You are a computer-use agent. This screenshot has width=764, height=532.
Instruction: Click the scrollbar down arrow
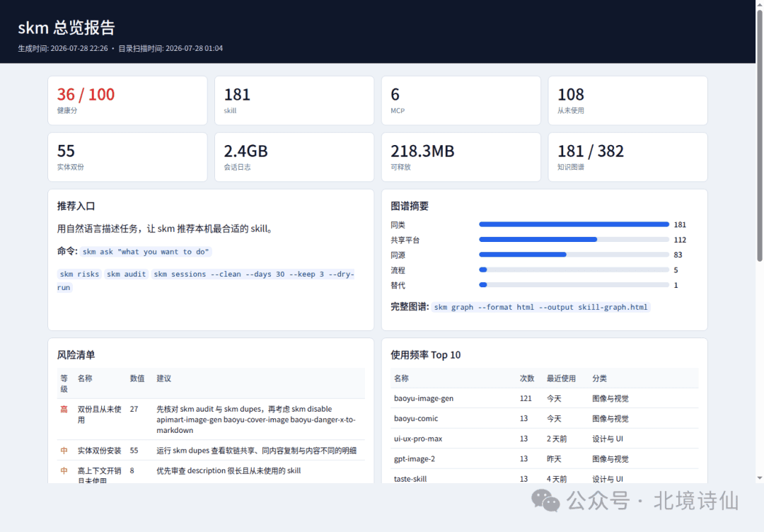click(x=759, y=478)
